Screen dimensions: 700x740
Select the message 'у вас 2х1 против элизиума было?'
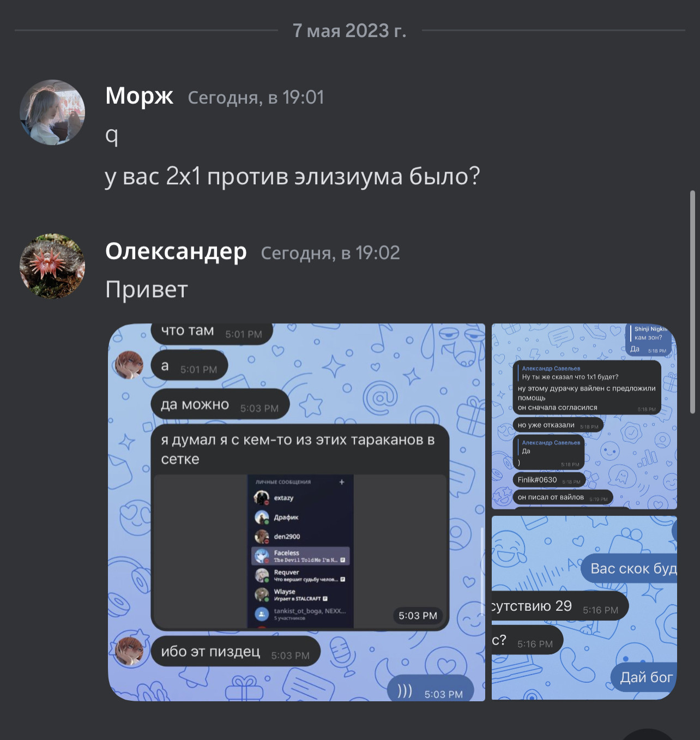coord(292,177)
